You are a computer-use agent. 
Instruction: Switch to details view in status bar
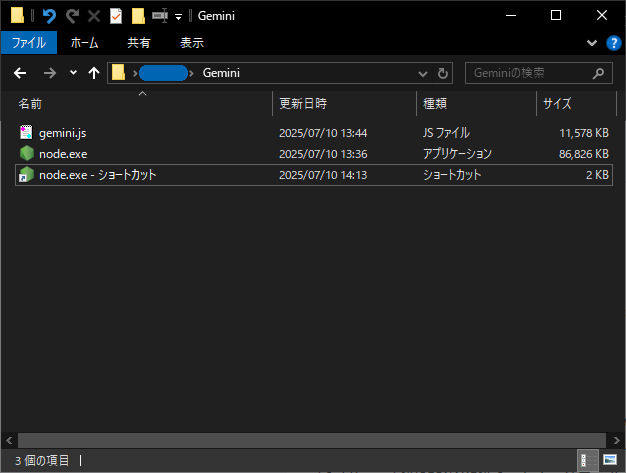pos(588,460)
